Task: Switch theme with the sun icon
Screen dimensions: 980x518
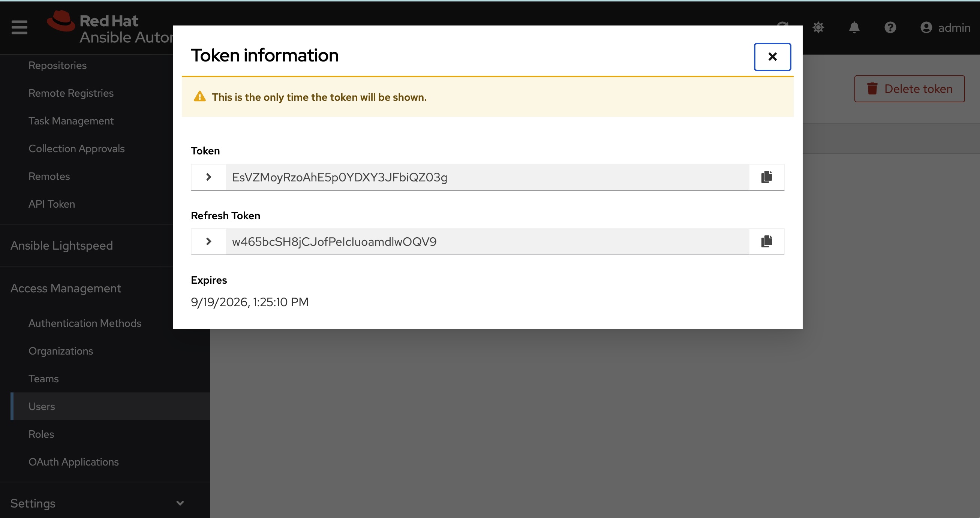Action: [x=818, y=27]
